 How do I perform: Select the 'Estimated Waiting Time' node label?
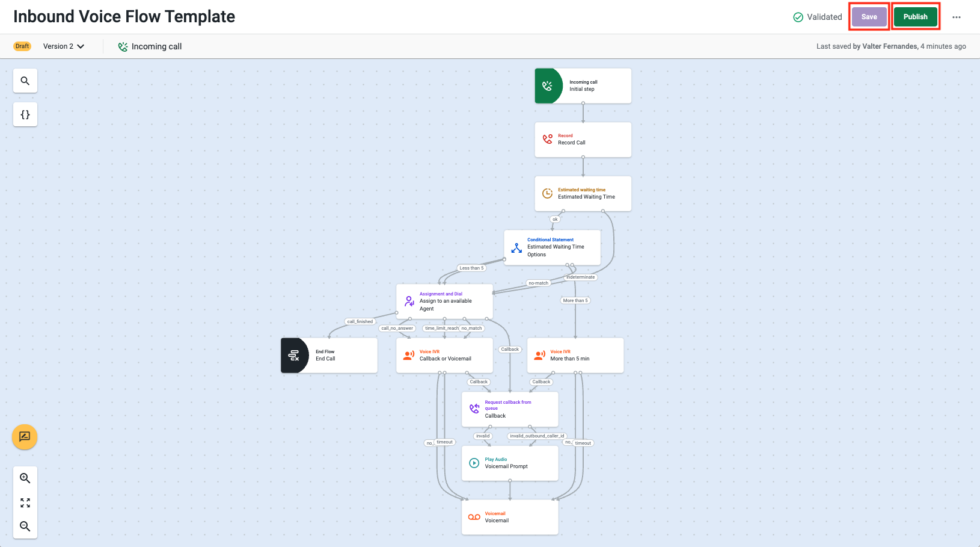coord(586,197)
